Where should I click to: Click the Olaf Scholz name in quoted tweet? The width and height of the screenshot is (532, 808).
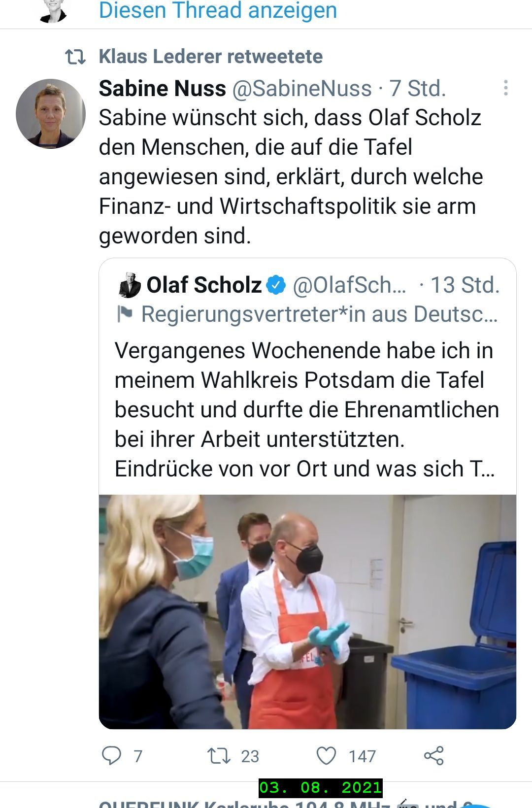204,285
